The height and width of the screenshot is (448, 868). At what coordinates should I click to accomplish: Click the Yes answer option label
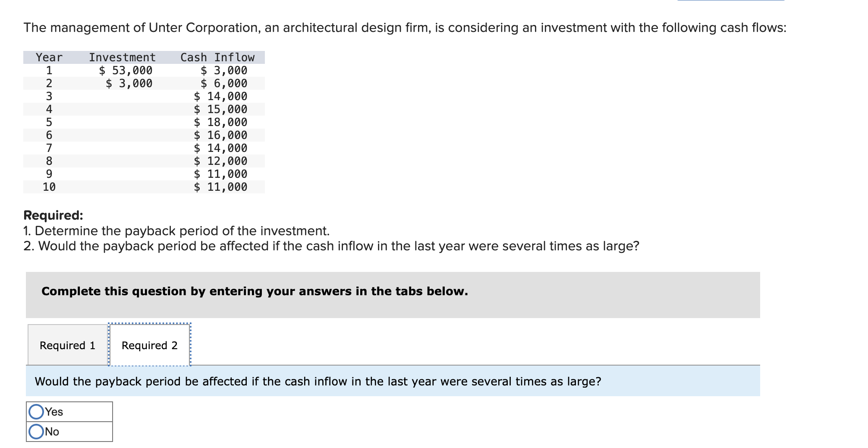[x=53, y=412]
